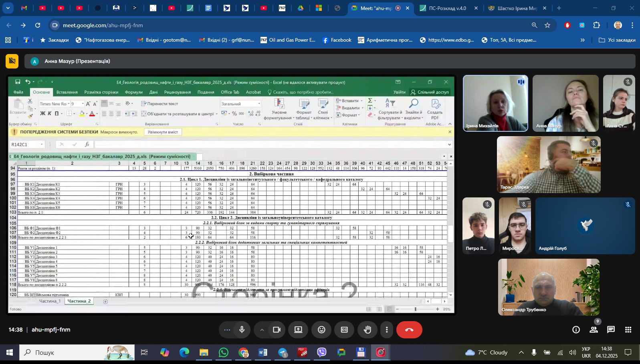Open meeting details info icon
The height and width of the screenshot is (364, 640).
click(x=576, y=330)
